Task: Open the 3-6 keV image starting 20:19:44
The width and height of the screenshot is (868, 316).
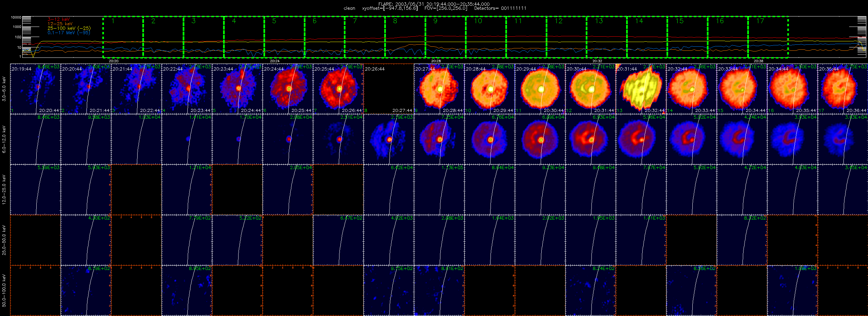Action: [x=35, y=89]
